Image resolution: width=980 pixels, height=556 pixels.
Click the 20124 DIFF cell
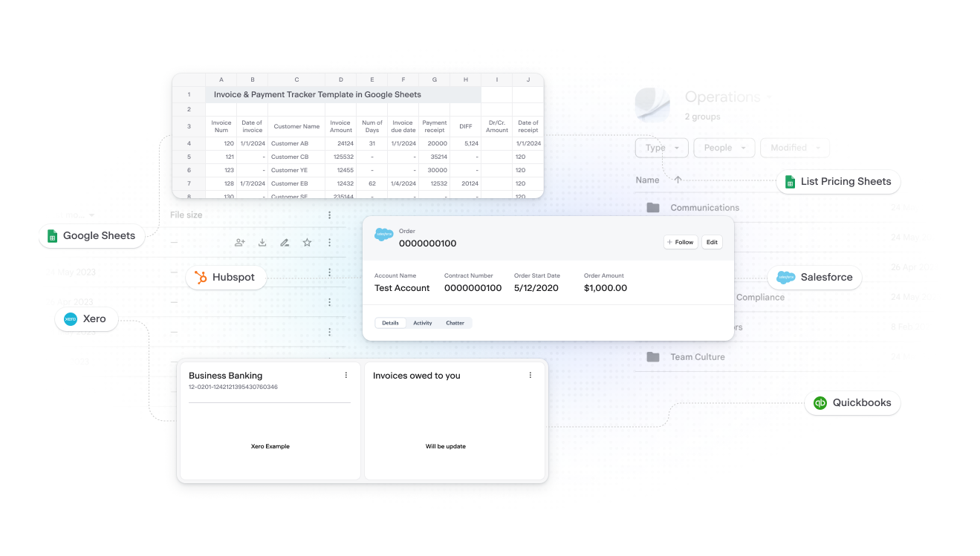pyautogui.click(x=466, y=184)
